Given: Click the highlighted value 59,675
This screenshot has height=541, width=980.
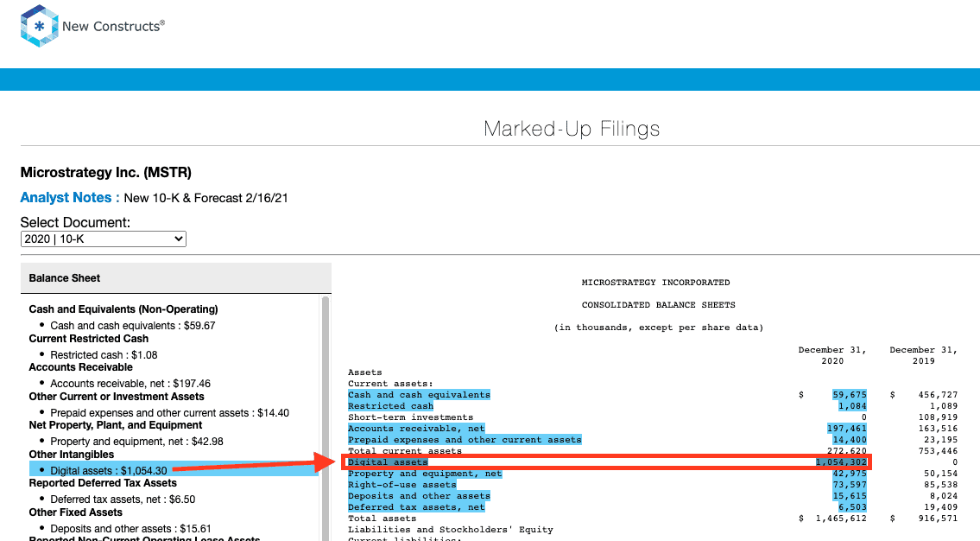Looking at the screenshot, I should coord(850,395).
